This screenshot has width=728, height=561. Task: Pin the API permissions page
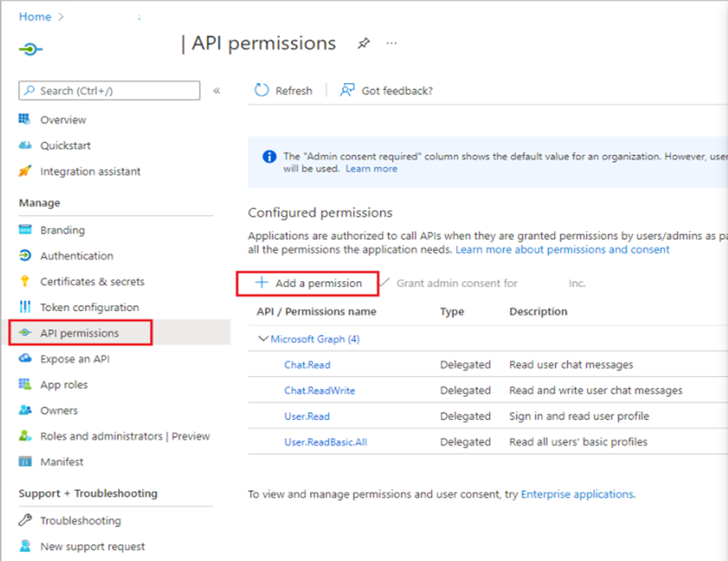pyautogui.click(x=364, y=44)
